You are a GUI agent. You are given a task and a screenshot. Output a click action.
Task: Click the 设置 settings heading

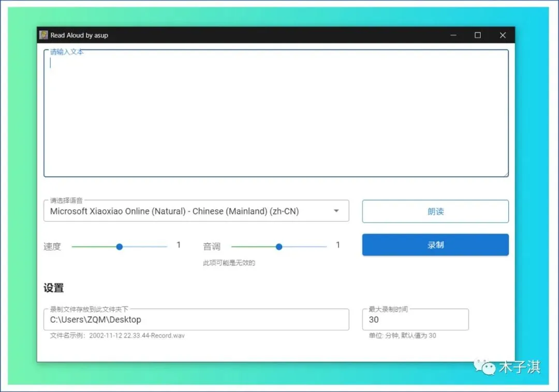point(53,288)
